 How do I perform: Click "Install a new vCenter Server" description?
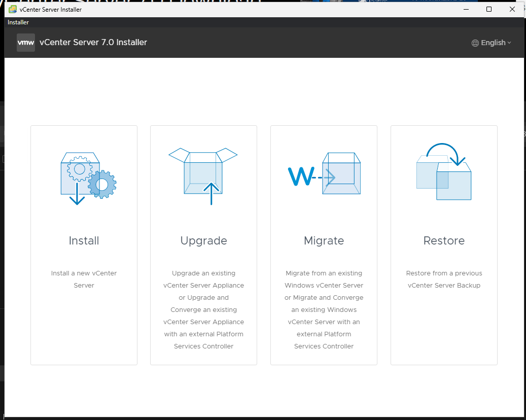coord(84,279)
